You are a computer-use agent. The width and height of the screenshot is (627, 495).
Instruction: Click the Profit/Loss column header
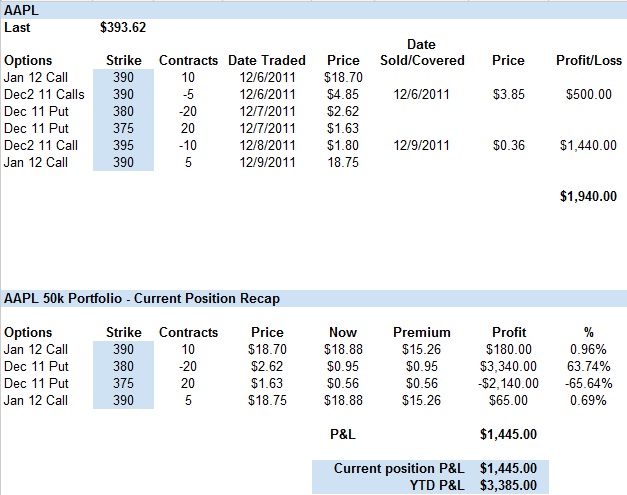point(588,60)
